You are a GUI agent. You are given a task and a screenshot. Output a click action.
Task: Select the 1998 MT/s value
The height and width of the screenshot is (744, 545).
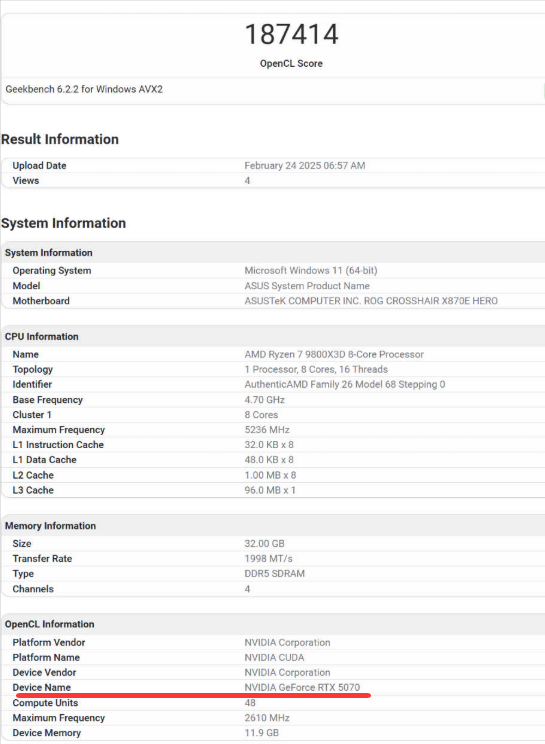[x=268, y=559]
